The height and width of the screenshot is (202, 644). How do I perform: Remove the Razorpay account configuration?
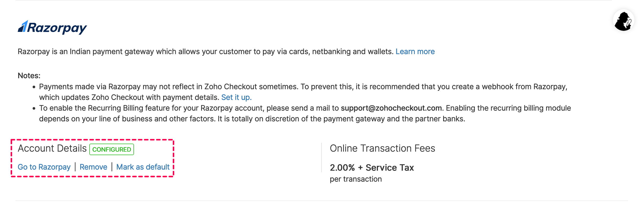[x=93, y=167]
